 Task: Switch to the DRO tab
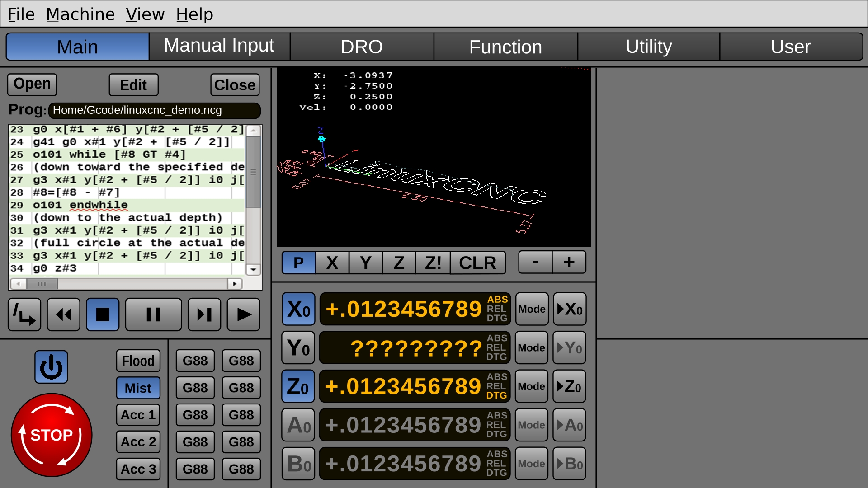(362, 46)
